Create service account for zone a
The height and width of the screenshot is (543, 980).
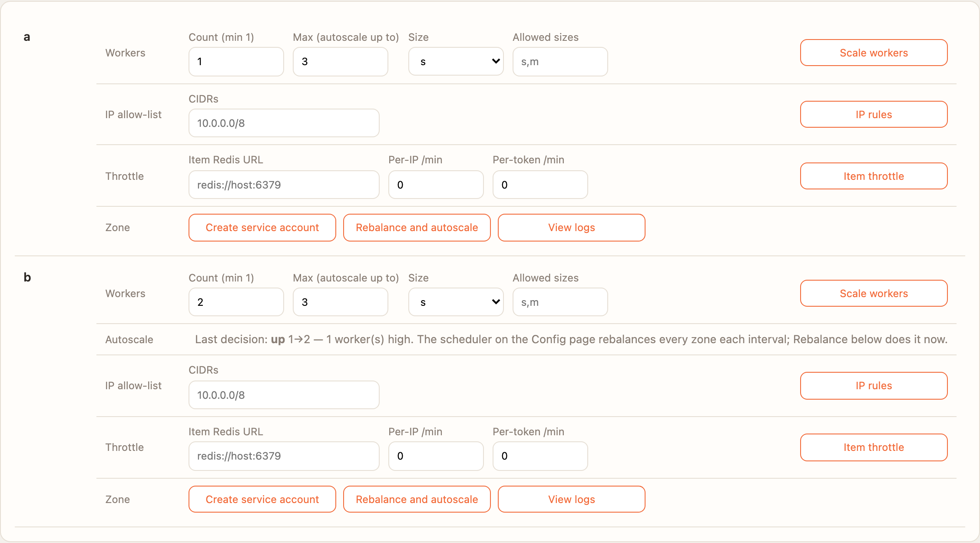point(262,227)
